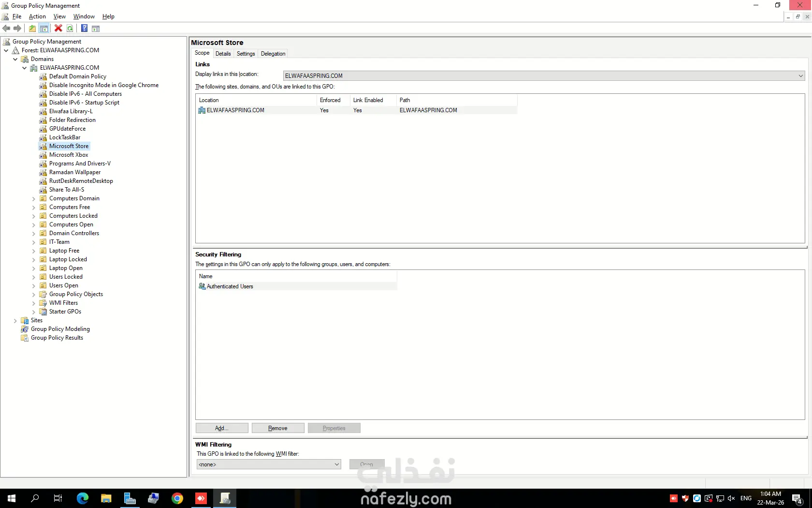Select the Users Locked OU
Screen dimensions: 812x508
pyautogui.click(x=66, y=277)
